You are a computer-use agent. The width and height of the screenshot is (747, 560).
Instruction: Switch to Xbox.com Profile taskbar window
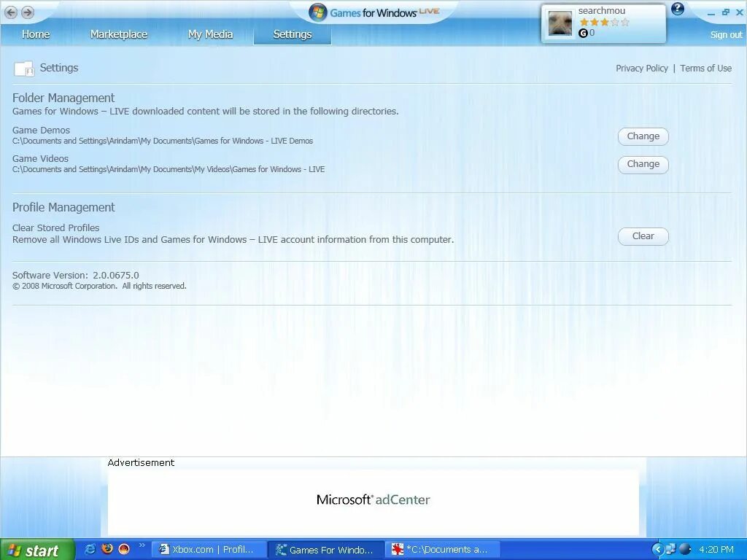tap(208, 550)
